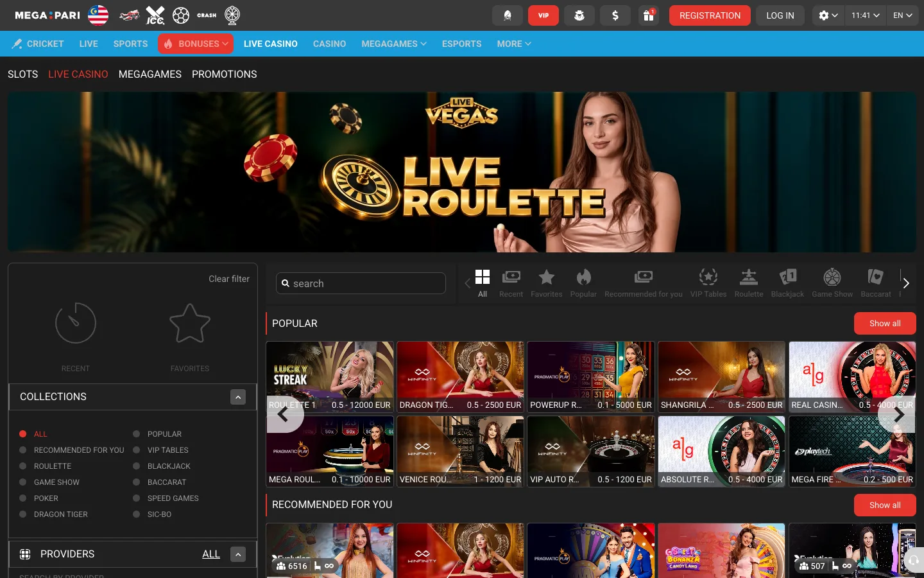Slide POPULAR carousel to previous games
The width and height of the screenshot is (924, 578).
[x=284, y=414]
